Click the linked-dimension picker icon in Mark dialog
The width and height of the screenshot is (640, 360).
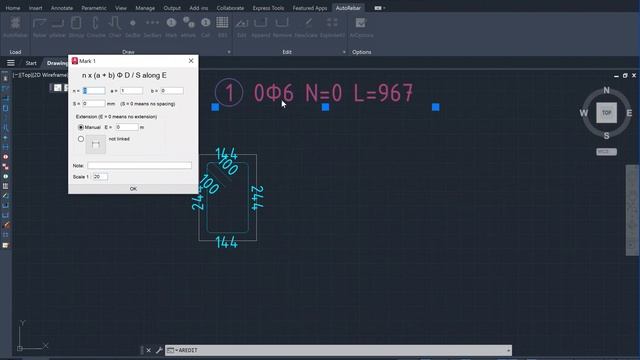96,144
